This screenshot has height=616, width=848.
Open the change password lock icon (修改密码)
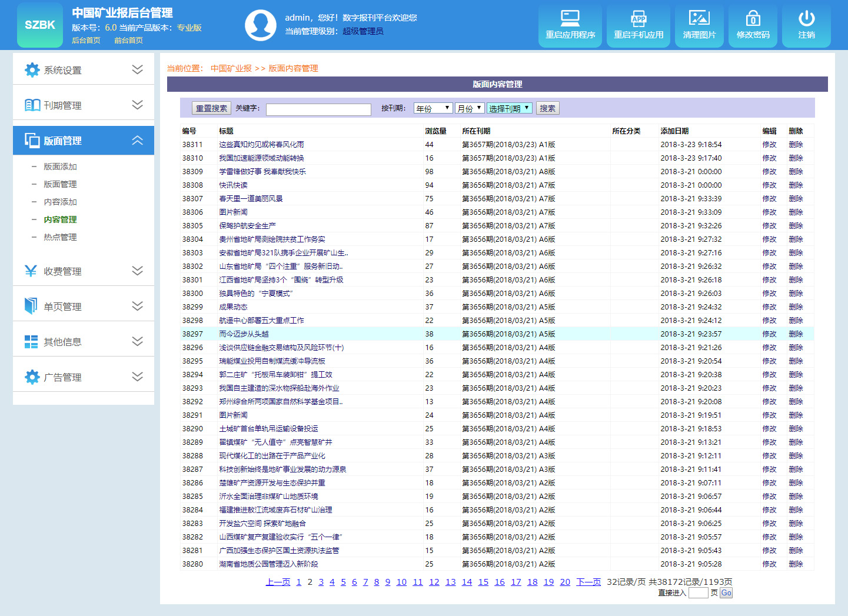coord(753,19)
